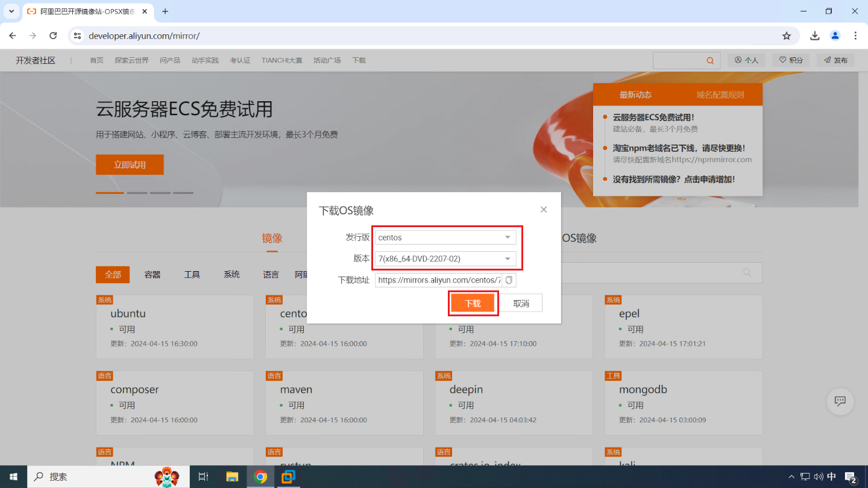
Task: Open File Explorer from the taskbar
Action: tap(232, 477)
